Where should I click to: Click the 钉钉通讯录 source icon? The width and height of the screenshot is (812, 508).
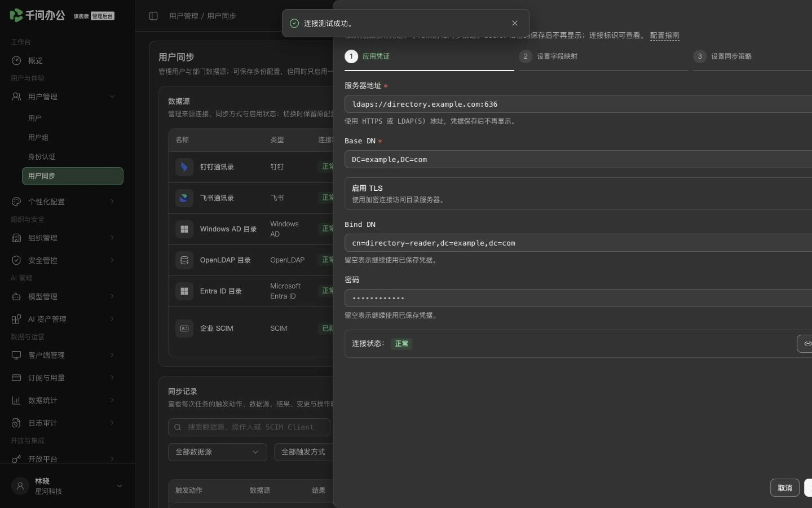point(184,167)
